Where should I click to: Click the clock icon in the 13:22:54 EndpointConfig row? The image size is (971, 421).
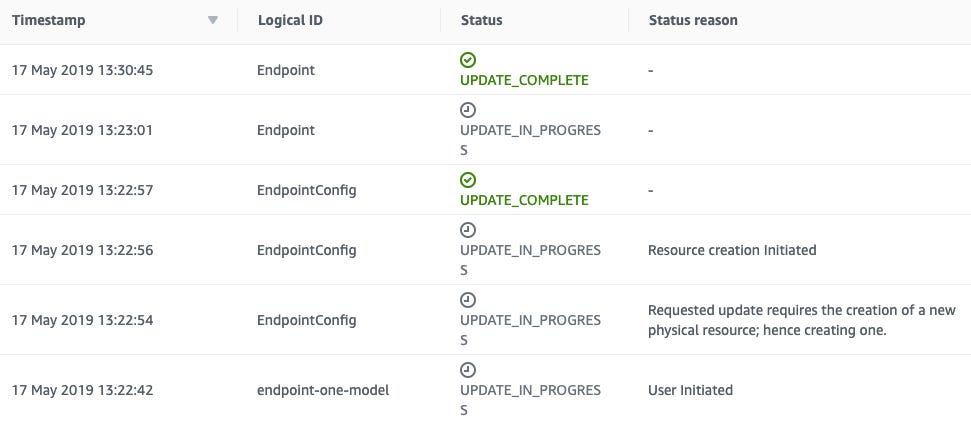(468, 300)
